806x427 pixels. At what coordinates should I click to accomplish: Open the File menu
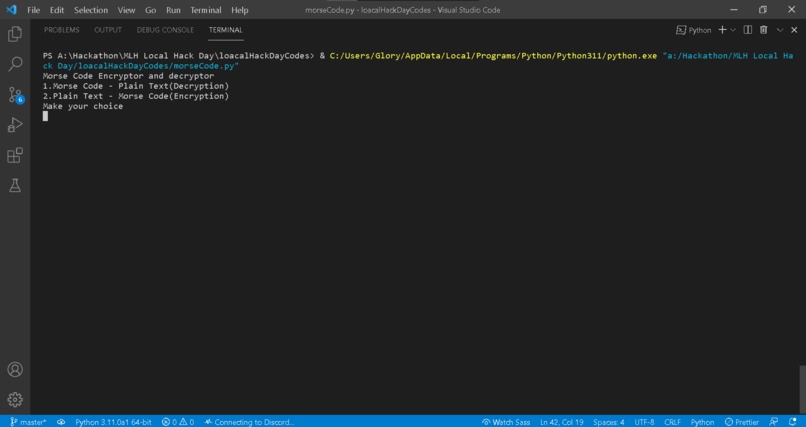[x=33, y=10]
